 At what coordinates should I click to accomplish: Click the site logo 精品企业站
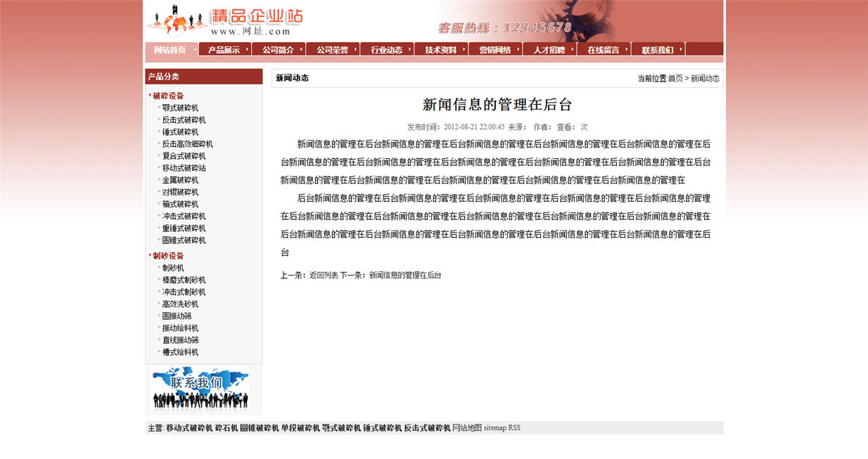tap(225, 20)
